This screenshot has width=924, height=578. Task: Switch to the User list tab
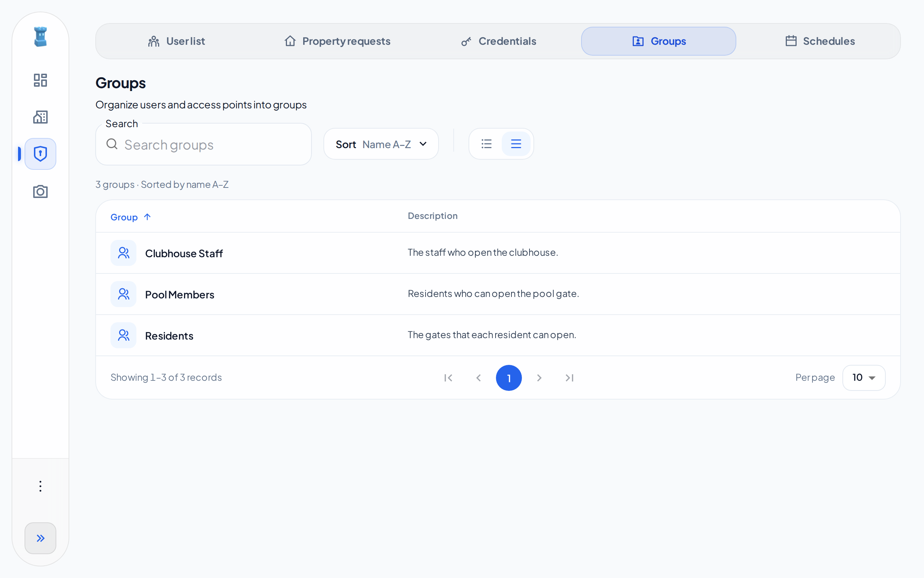[x=176, y=41]
